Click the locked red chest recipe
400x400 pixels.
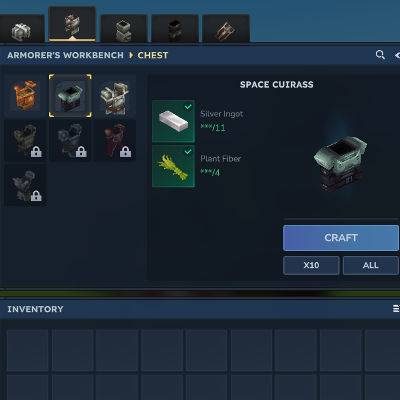click(x=115, y=141)
